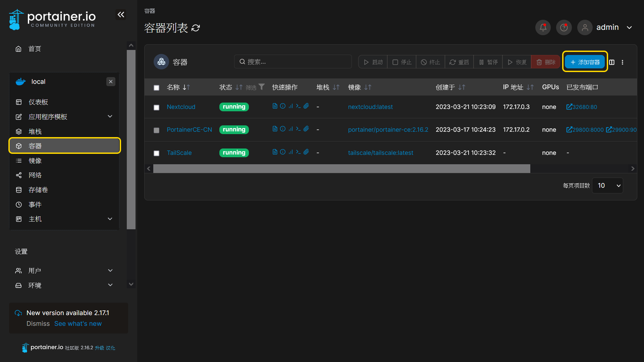
Task: Open published port 29800:8000 link
Action: pos(585,130)
